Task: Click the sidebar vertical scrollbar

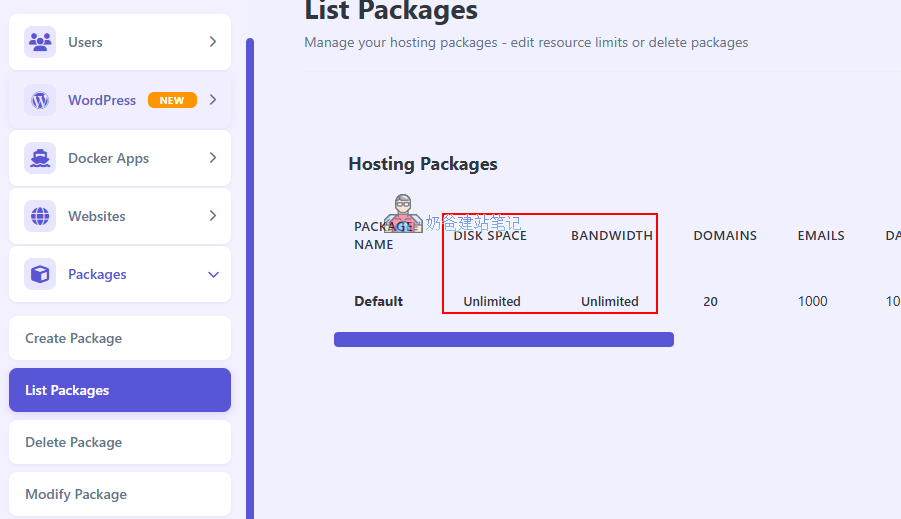Action: (x=250, y=280)
